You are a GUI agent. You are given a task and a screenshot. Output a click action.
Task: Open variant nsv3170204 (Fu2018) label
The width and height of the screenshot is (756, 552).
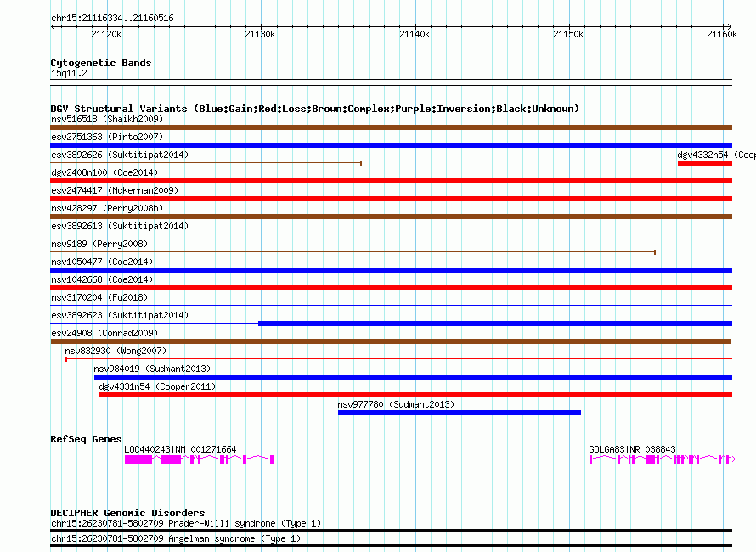point(99,297)
